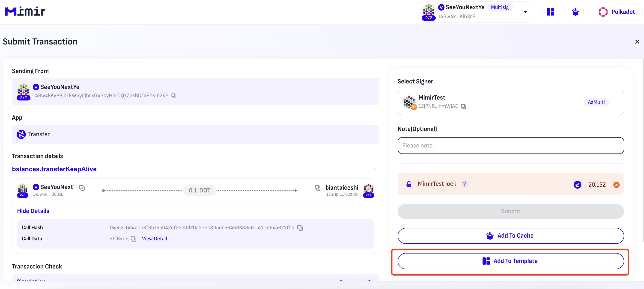Click the red X on lock warning
This screenshot has width=644, height=289.
coord(616,185)
